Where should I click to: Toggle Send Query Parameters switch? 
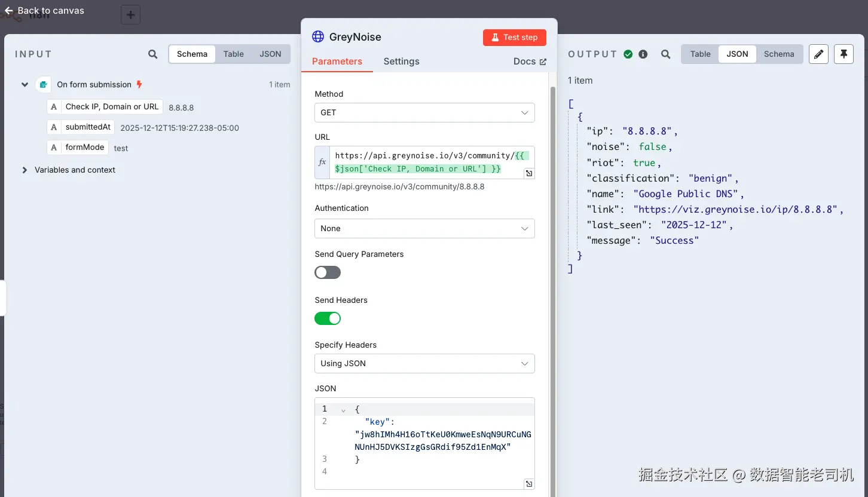tap(328, 272)
